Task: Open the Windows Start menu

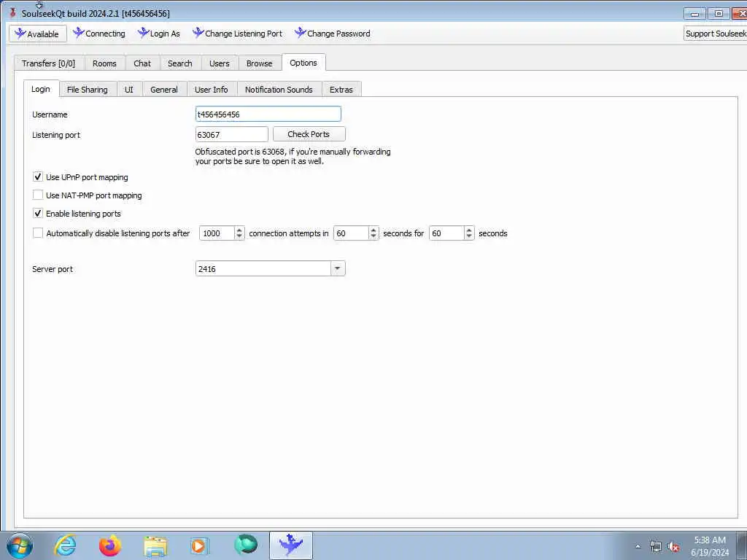Action: click(20, 545)
